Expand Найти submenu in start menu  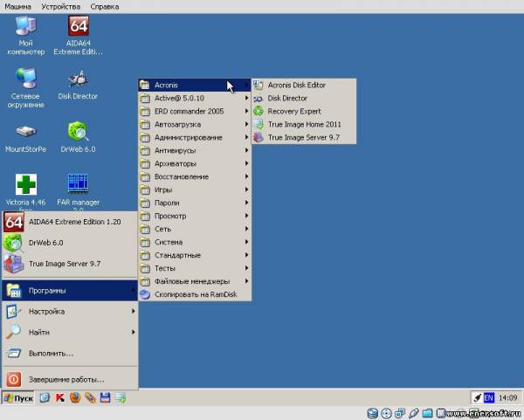[70, 332]
